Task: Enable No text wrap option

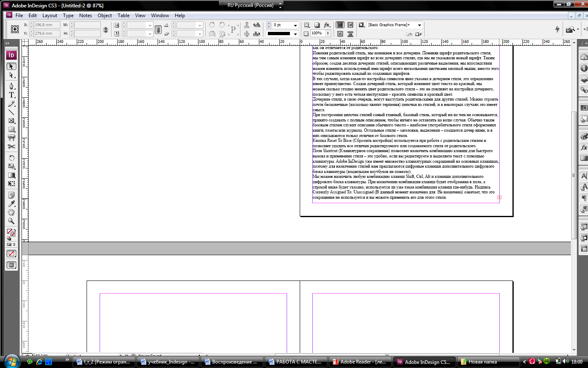Action: click(x=340, y=25)
